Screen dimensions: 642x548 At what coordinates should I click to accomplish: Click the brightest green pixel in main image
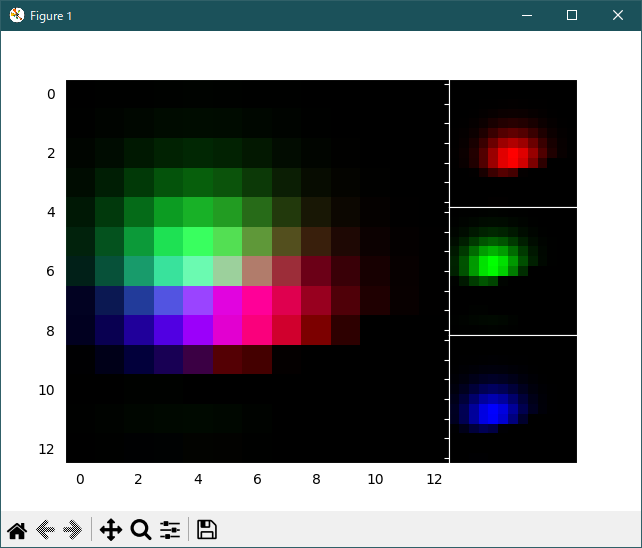coord(198,241)
